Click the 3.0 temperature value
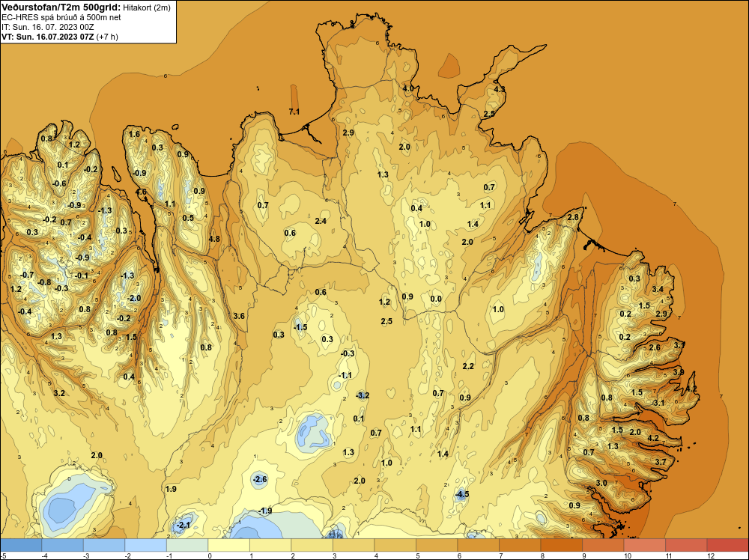 tap(601, 483)
